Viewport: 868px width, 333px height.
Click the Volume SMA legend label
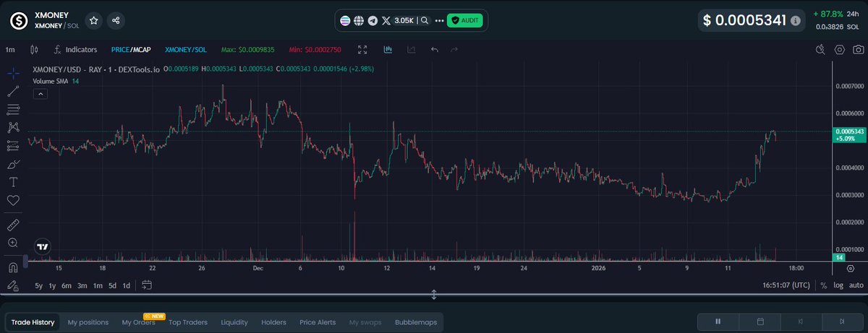point(51,81)
